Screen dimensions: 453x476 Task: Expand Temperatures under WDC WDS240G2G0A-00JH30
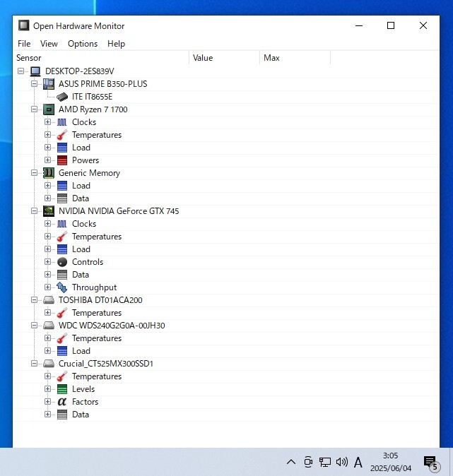tap(47, 338)
